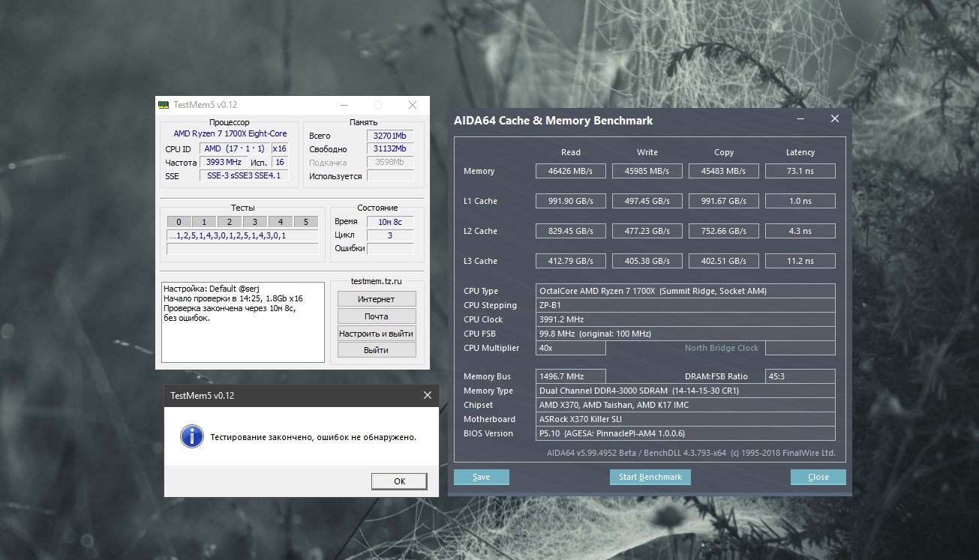
Task: Click L1 Cache Read value 991.90 GB/s
Action: [571, 201]
